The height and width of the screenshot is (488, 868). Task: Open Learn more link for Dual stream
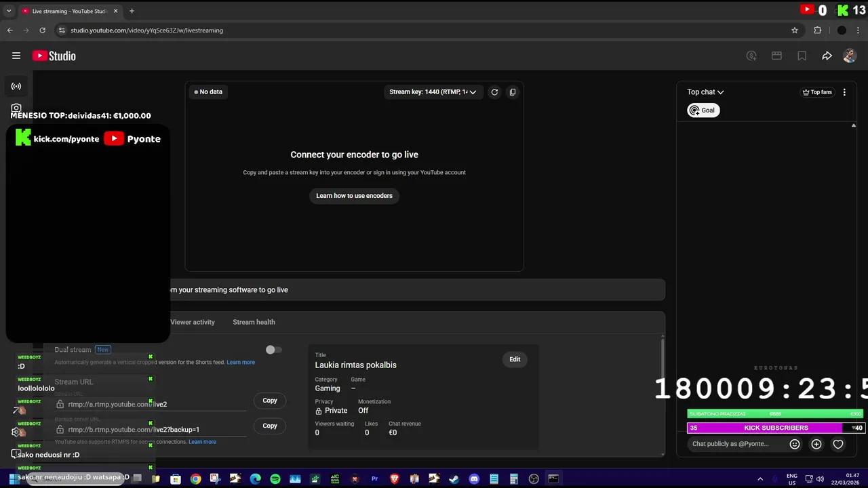pos(241,363)
